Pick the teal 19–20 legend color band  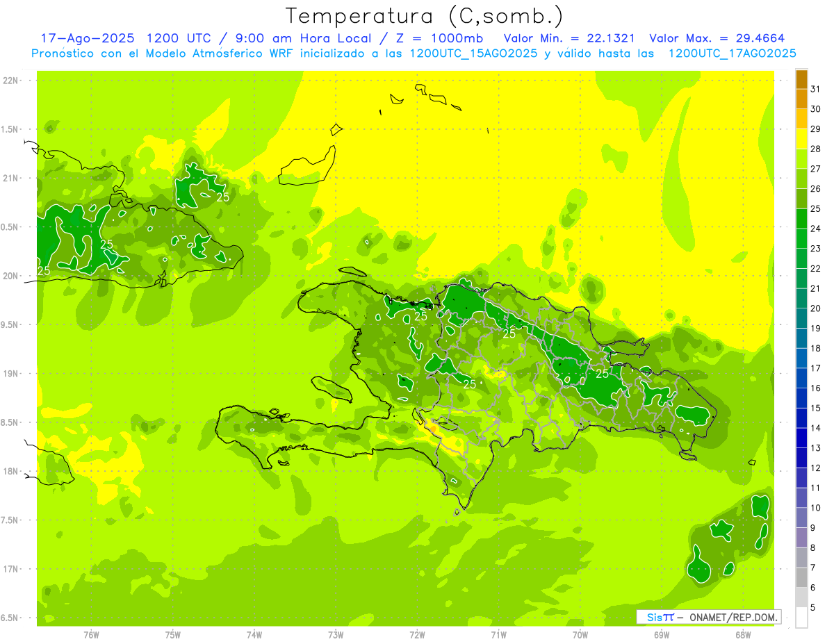point(801,319)
